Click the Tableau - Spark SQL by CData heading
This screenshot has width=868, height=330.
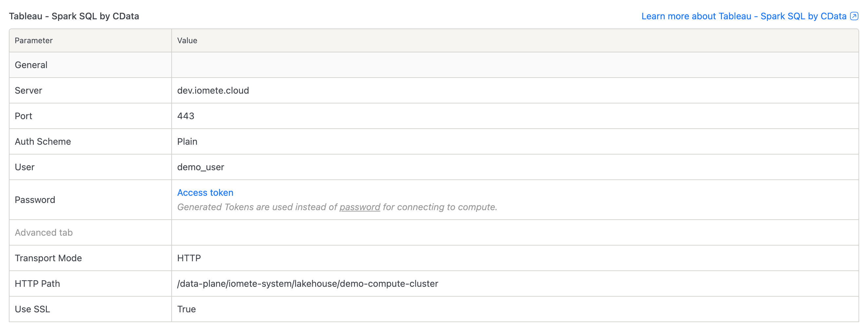[74, 16]
